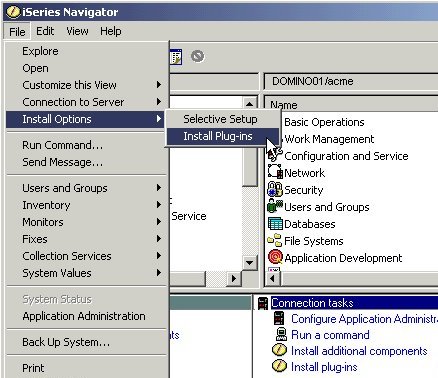Image resolution: width=438 pixels, height=378 pixels.
Task: Click the properties toolbar icon
Action: click(176, 57)
